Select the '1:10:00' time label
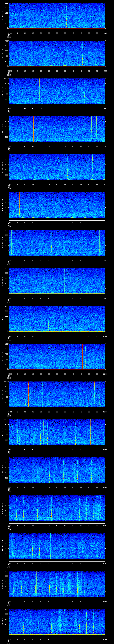The image size is (114, 644). [9, 374]
